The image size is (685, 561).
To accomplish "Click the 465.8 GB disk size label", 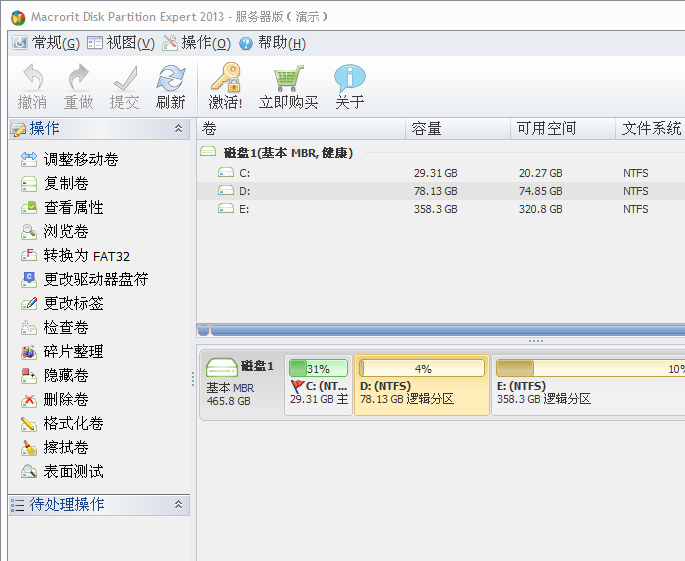I will pos(228,401).
